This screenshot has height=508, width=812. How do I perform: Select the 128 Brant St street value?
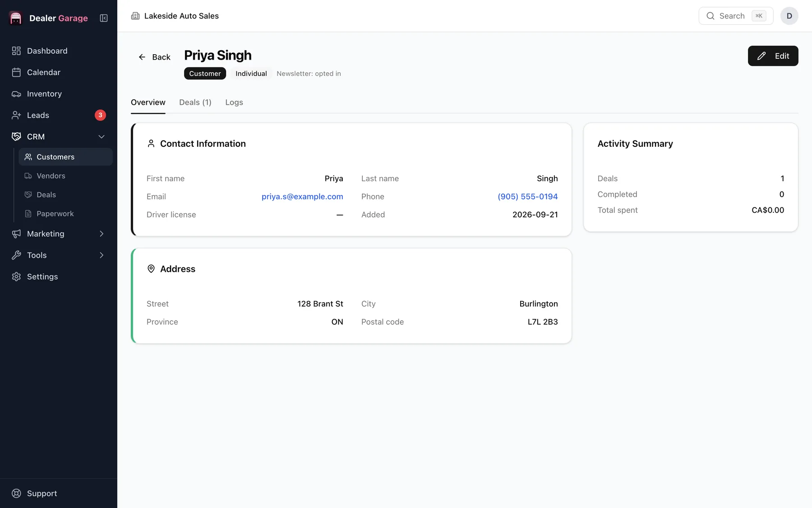[x=320, y=304]
